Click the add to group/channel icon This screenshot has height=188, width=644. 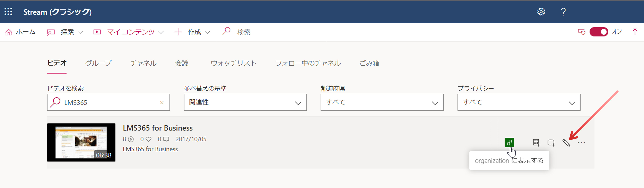coord(551,143)
